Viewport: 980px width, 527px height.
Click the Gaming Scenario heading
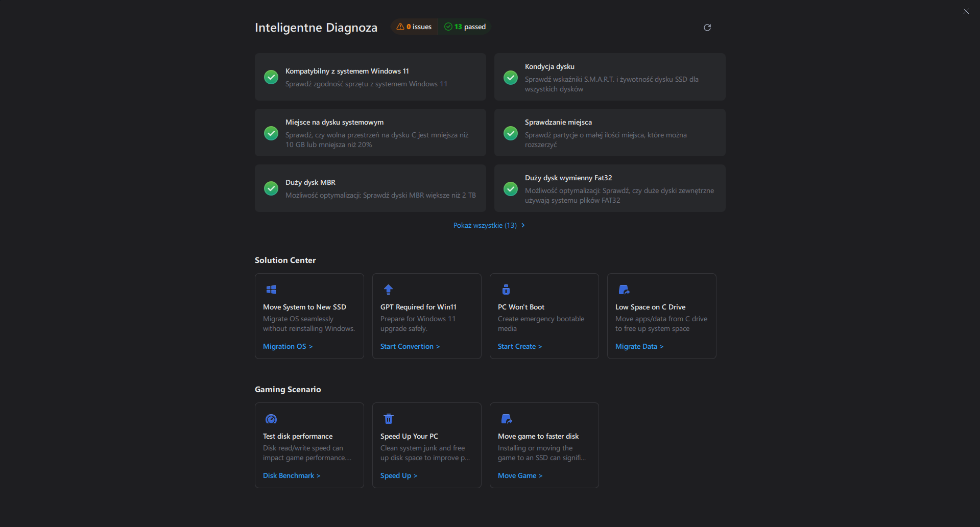pyautogui.click(x=288, y=389)
